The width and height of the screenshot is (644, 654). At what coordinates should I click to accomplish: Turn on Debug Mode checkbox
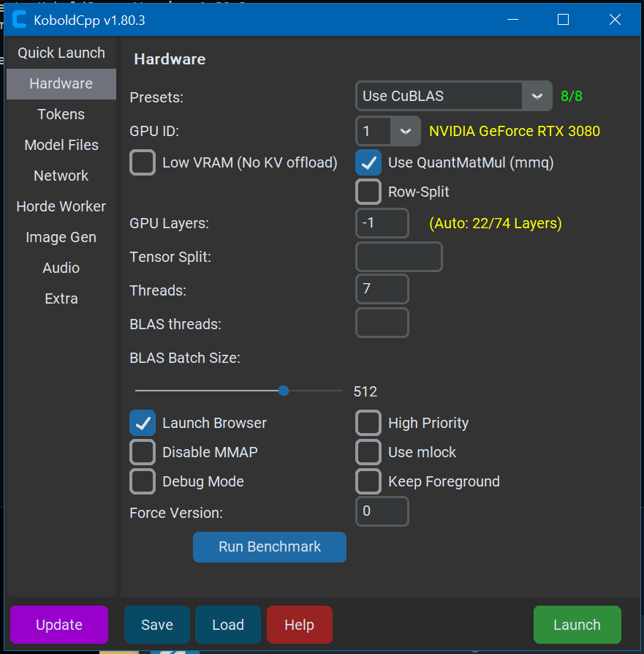coord(143,481)
